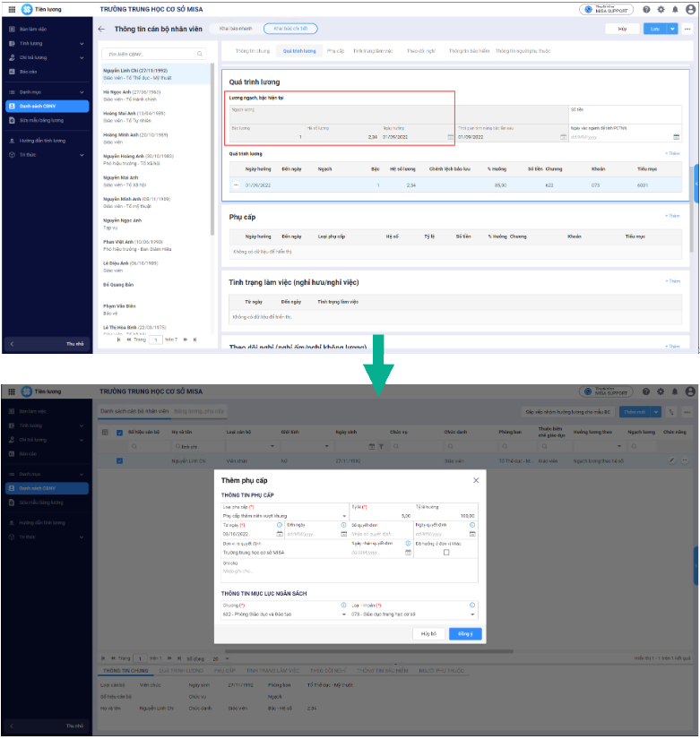Screen dimensions: 700x739
Task: Open Báo cáo in the bright sidebar
Action: click(48, 72)
